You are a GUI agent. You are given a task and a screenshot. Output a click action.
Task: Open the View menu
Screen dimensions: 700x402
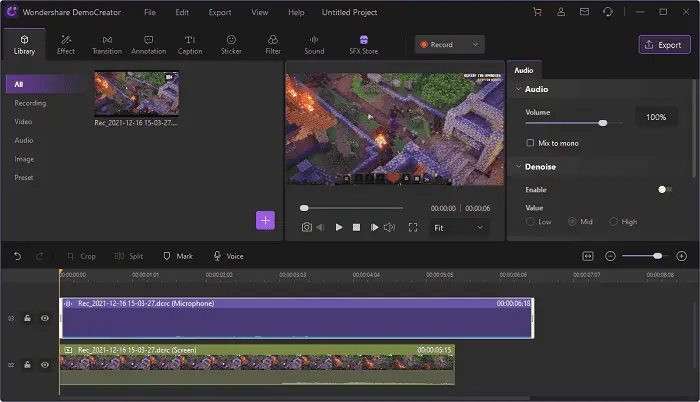click(x=260, y=13)
